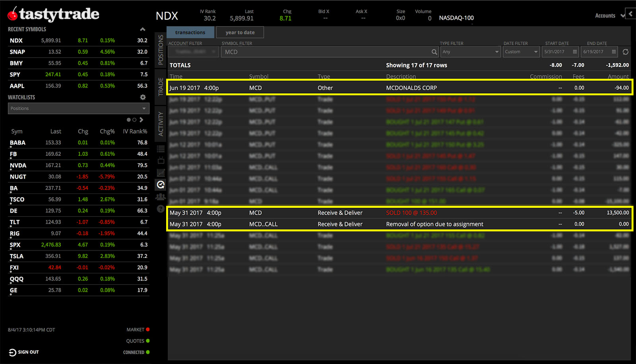Select the second watchlist page dot
636x364 pixels.
(x=134, y=120)
